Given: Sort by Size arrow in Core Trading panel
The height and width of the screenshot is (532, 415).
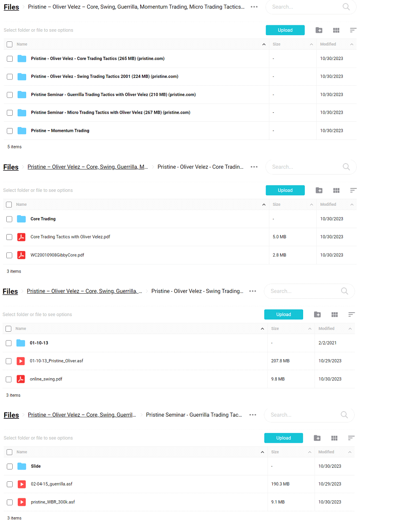Looking at the screenshot, I should tap(312, 205).
